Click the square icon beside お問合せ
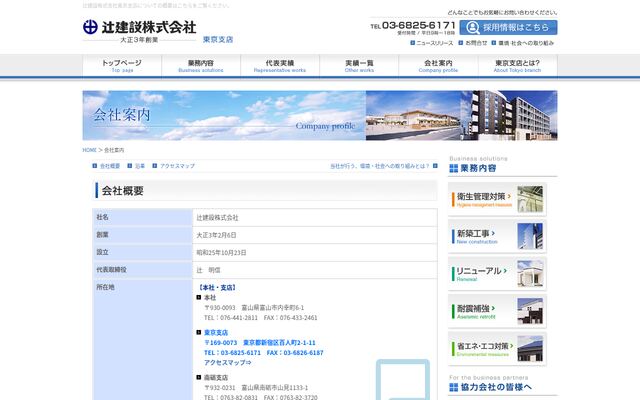The image size is (640, 400). point(461,43)
